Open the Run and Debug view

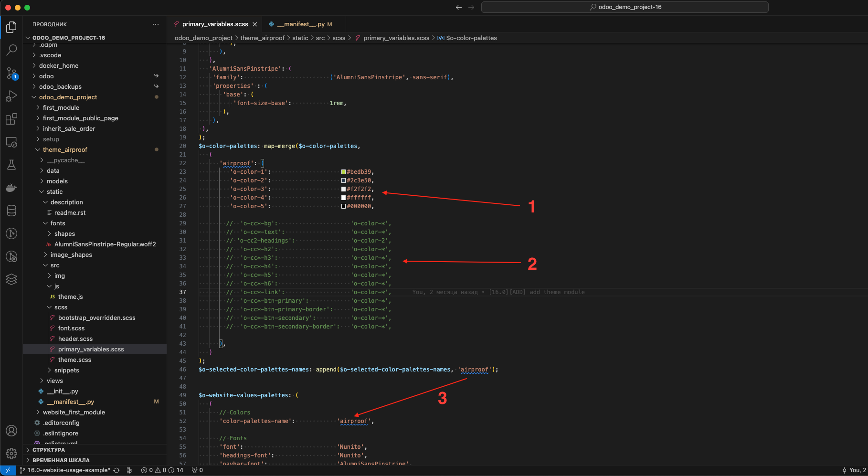point(11,96)
